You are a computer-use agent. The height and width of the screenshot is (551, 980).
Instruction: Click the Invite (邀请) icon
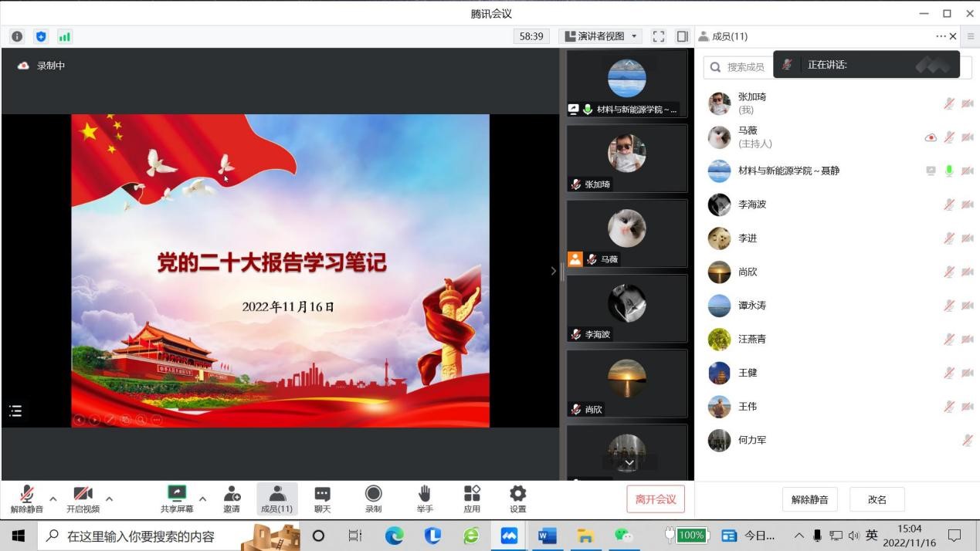[x=232, y=495]
